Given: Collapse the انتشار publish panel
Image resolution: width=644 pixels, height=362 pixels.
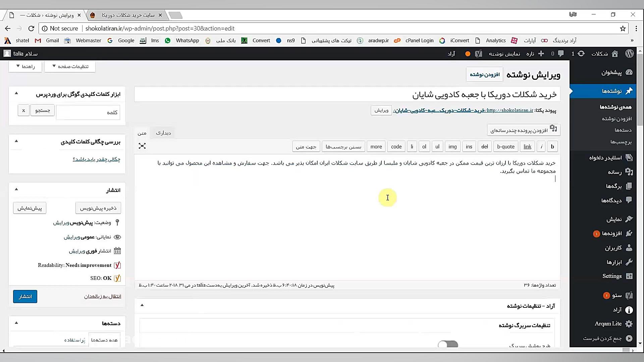Looking at the screenshot, I should pos(16,189).
